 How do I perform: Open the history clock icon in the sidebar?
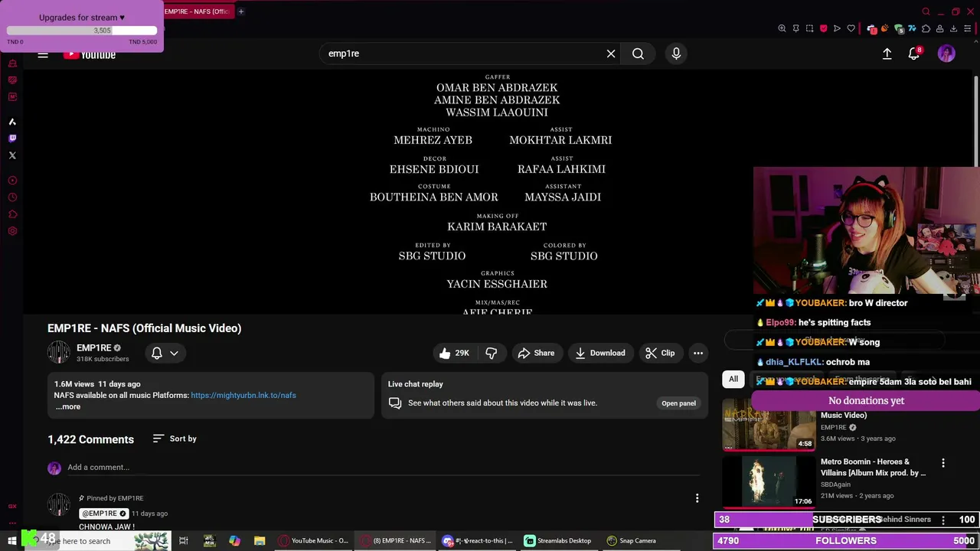pyautogui.click(x=12, y=197)
